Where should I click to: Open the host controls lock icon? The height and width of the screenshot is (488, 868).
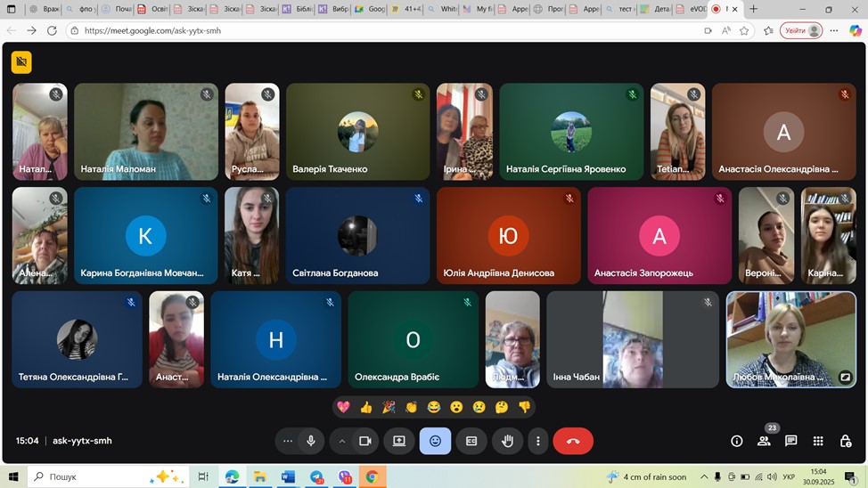pos(845,441)
